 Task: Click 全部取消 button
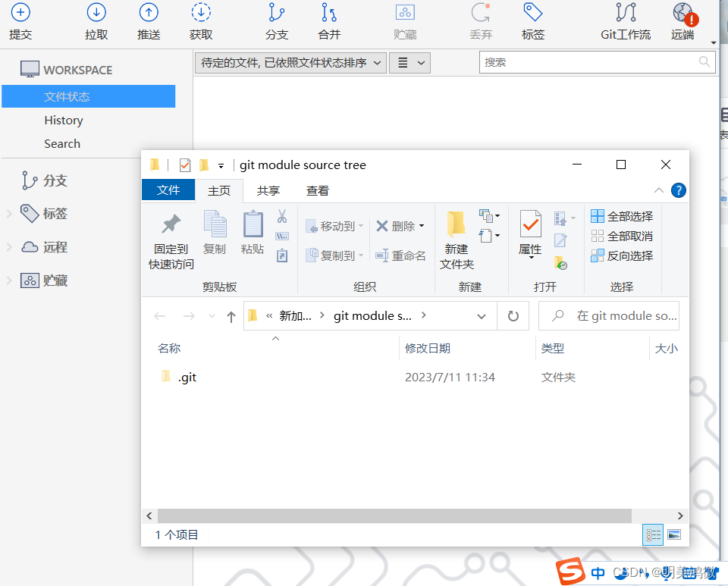click(x=622, y=237)
